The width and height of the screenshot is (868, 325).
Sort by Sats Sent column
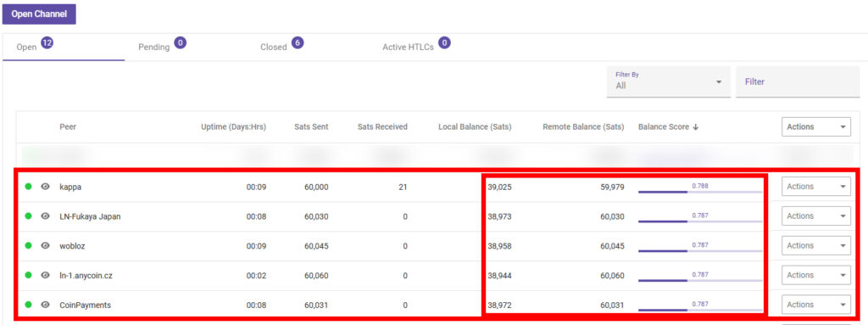pos(311,127)
